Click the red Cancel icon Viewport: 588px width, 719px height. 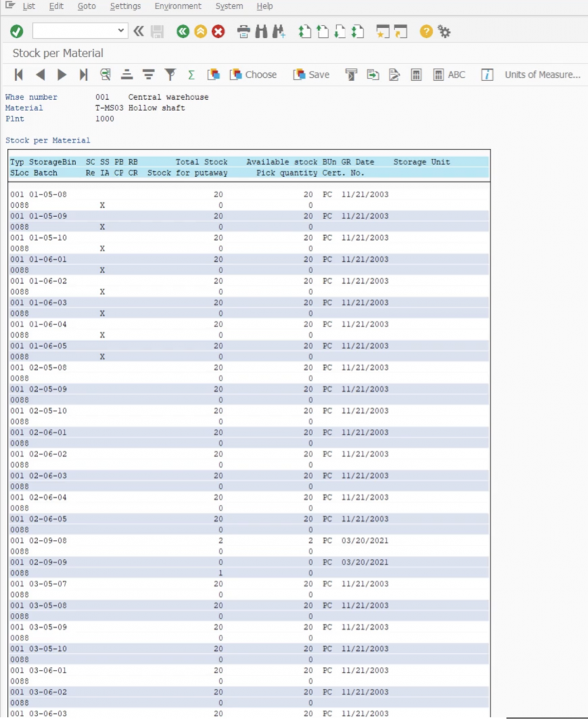click(219, 32)
